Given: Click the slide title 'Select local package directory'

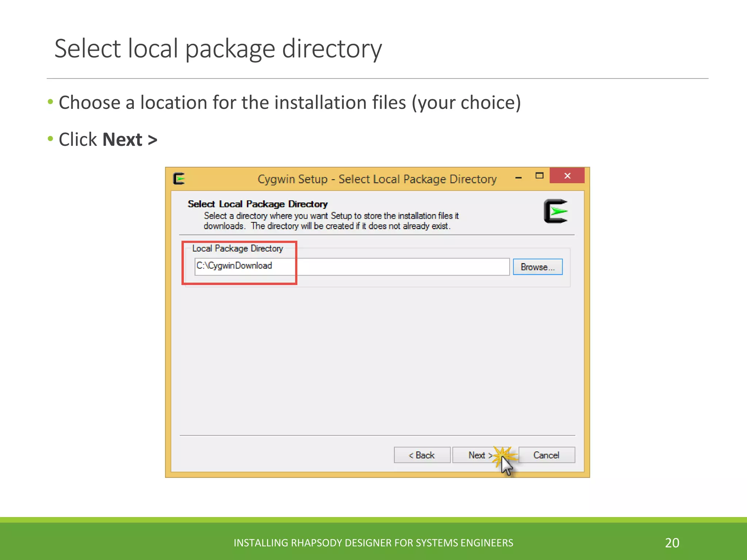Looking at the screenshot, I should 218,48.
